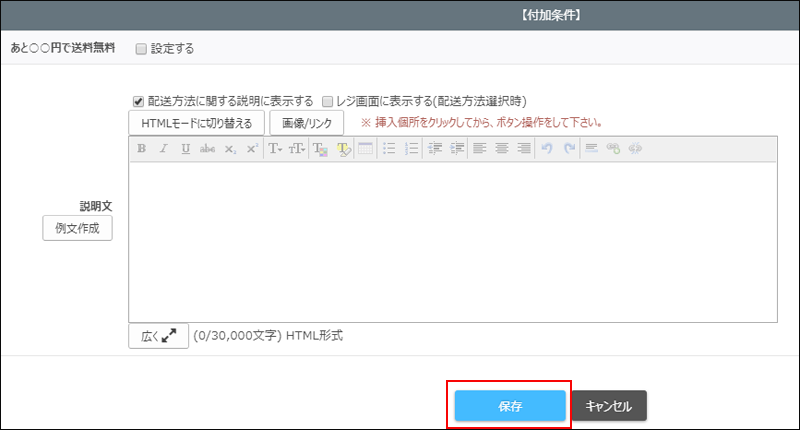800x430 pixels.
Task: Click the あと○○円で送料無料 label
Action: tap(63, 48)
